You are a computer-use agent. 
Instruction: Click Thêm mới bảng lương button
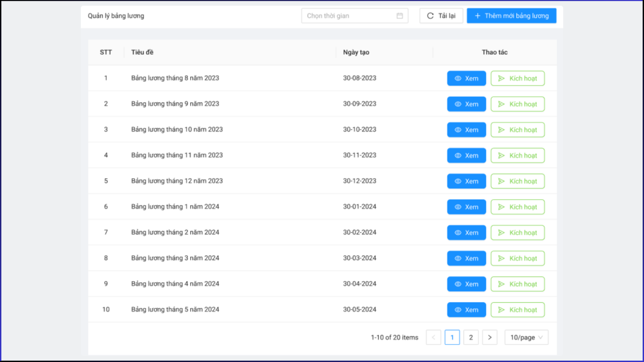[x=512, y=16]
